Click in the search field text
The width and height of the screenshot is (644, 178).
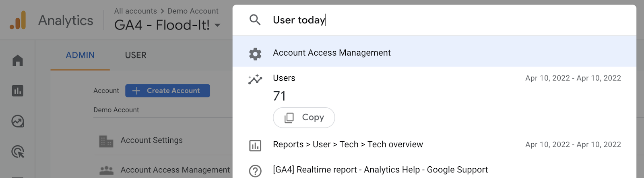coord(299,20)
